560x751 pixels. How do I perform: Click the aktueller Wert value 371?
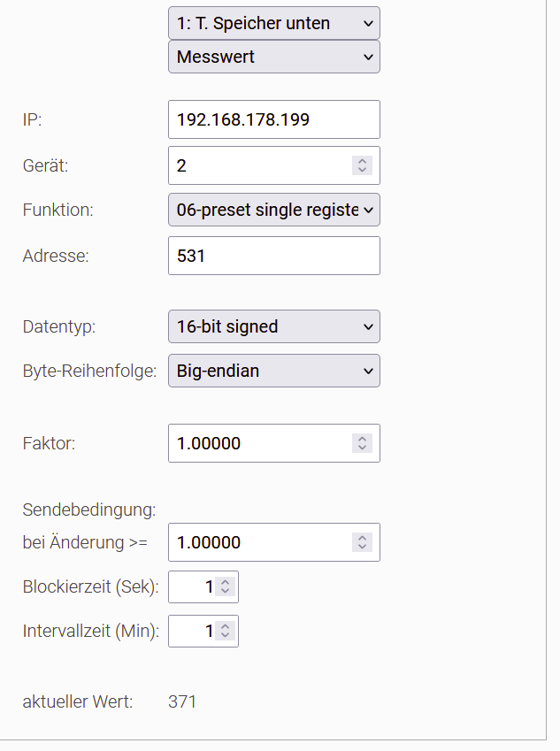pyautogui.click(x=182, y=702)
